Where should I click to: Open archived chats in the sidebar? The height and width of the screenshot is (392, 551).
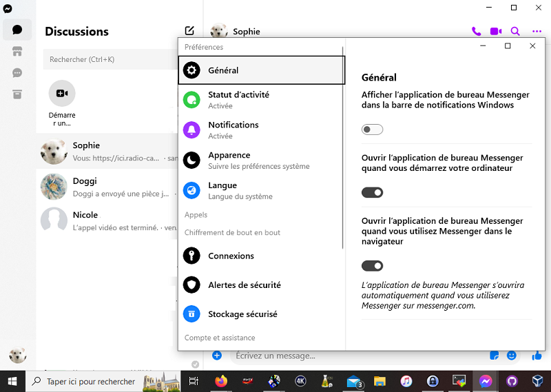[17, 94]
